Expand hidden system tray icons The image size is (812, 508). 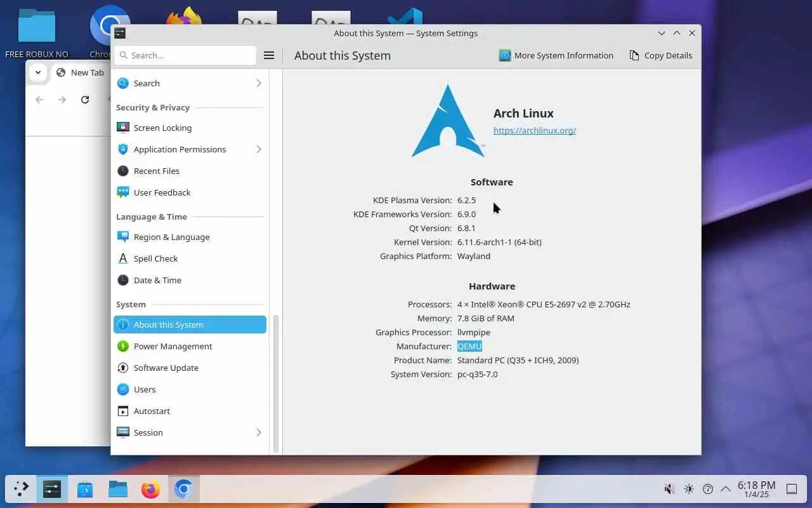726,489
